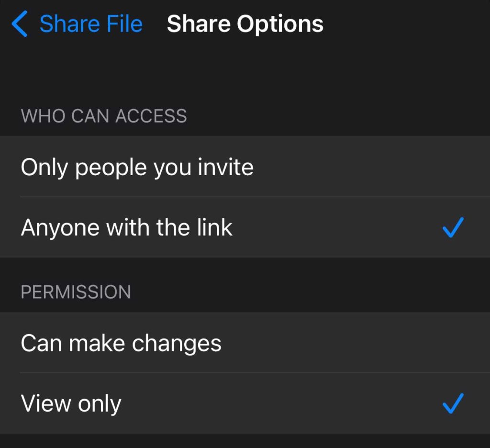Click the blue back chevron arrow
This screenshot has height=448, width=490.
pyautogui.click(x=20, y=24)
